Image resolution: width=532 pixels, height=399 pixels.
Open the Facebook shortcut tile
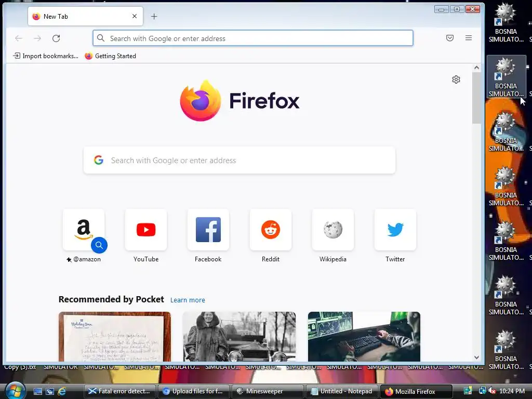(x=208, y=230)
